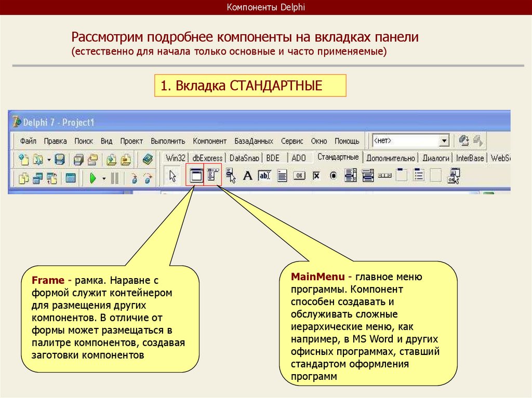The width and height of the screenshot is (532, 398).
Task: Switch to the Win32 palette tab
Action: [176, 158]
